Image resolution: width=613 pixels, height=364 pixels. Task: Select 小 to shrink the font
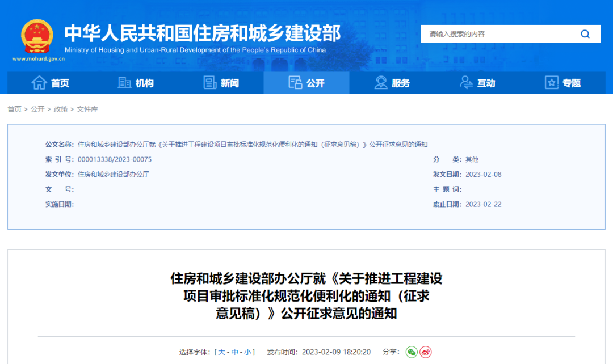(x=247, y=352)
